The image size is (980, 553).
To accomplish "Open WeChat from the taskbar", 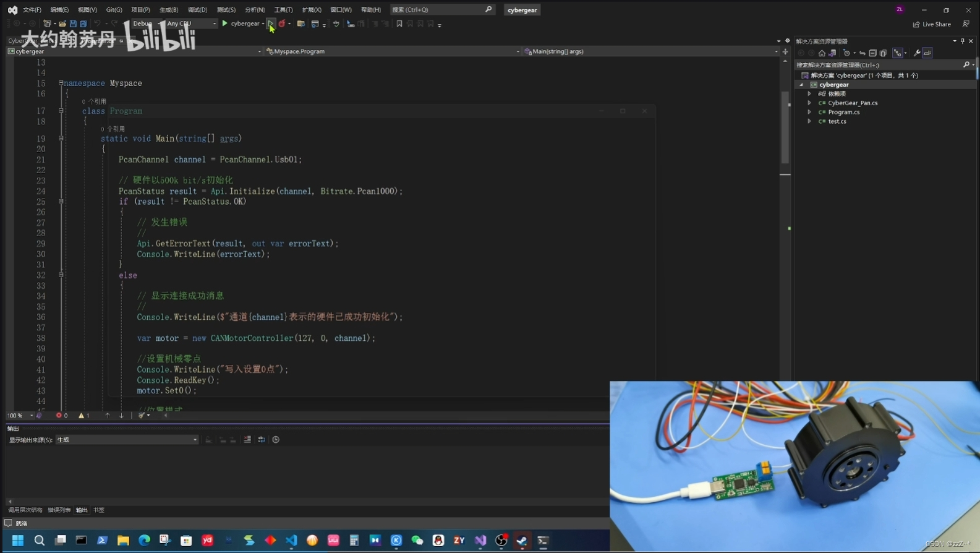I will pos(417,540).
